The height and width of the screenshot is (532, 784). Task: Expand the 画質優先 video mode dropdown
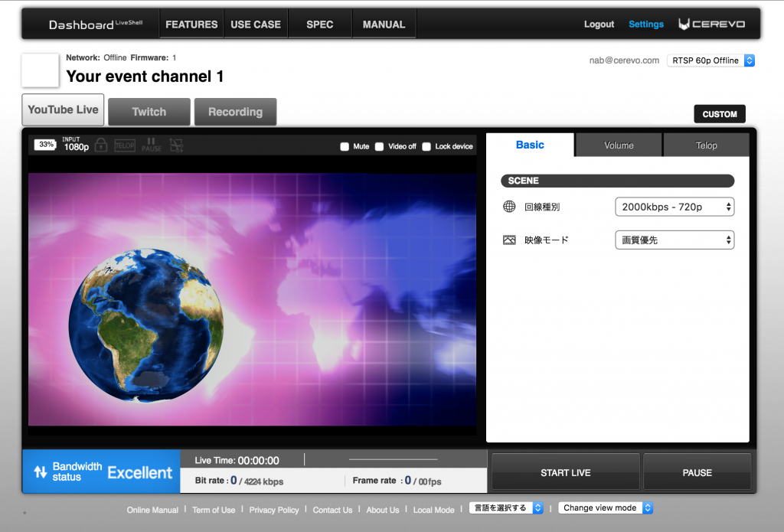pos(675,240)
